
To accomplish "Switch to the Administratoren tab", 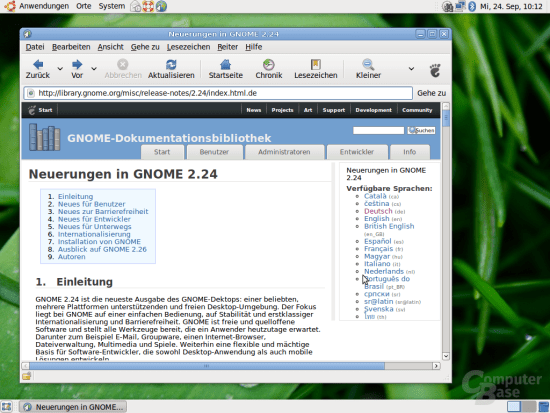I will (x=284, y=152).
